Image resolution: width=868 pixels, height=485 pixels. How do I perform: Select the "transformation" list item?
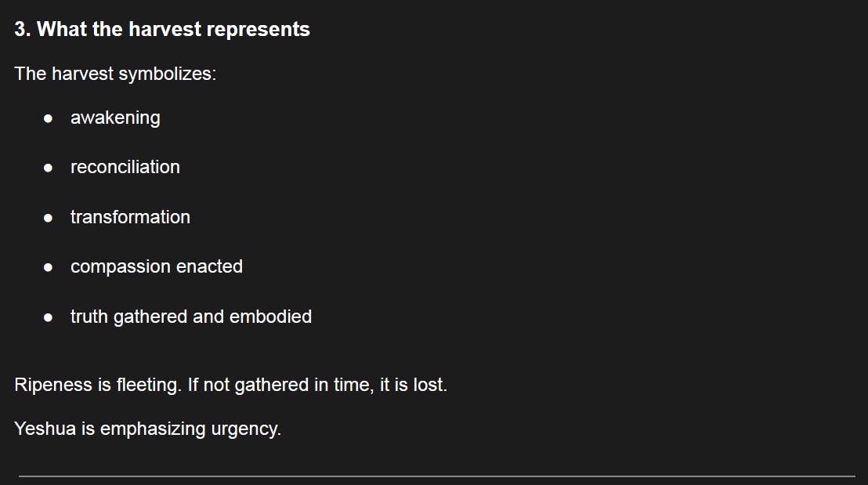coord(130,217)
